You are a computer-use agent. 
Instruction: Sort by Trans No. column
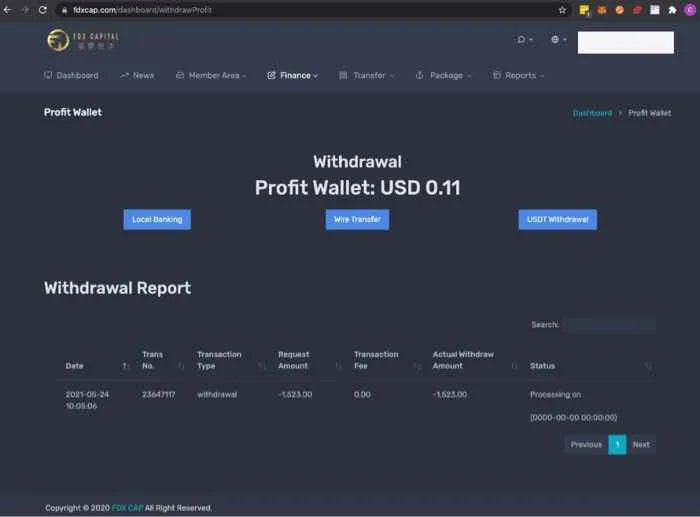[162, 360]
